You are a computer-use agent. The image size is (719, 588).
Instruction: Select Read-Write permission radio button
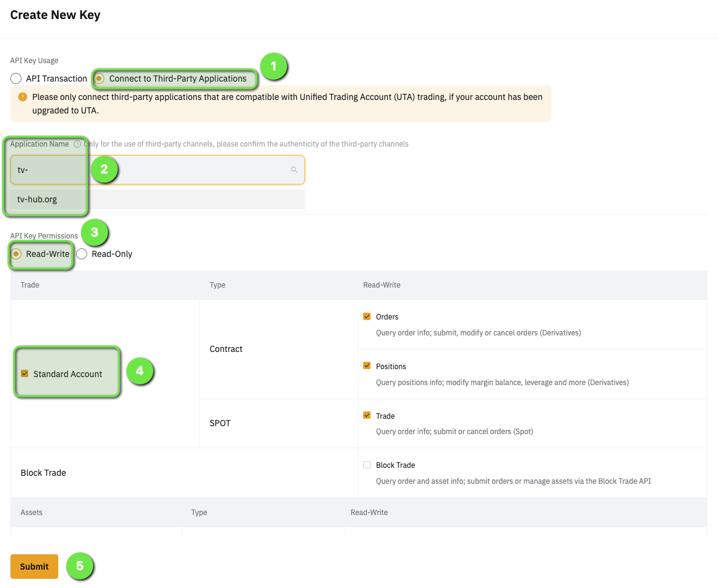17,254
